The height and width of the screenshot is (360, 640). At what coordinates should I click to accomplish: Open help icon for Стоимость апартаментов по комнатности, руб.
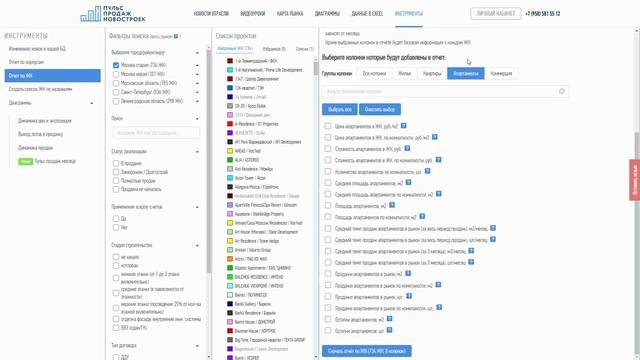click(x=438, y=160)
